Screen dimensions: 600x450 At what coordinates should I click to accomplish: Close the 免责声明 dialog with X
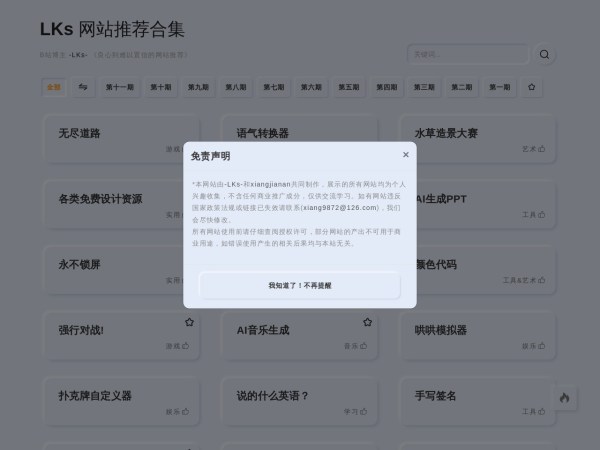tap(405, 155)
